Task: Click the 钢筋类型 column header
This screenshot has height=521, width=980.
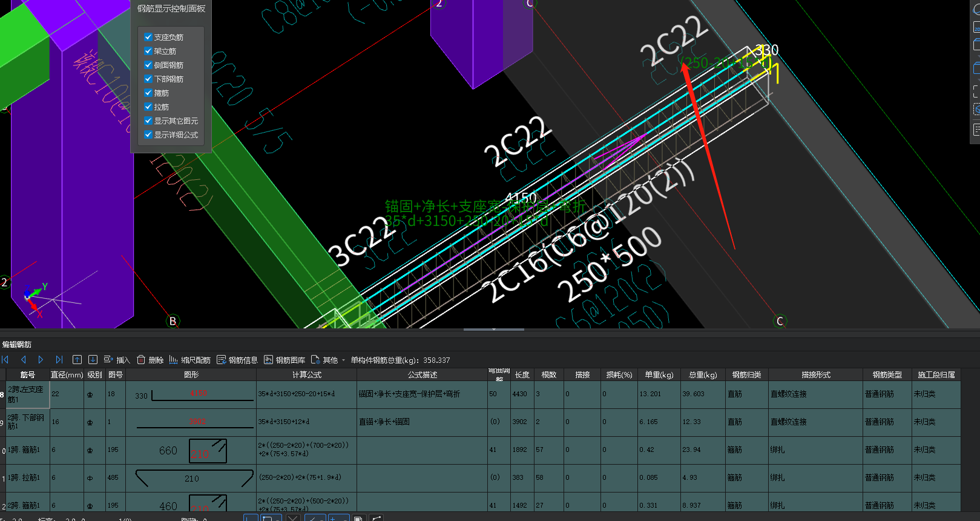Action: coord(887,375)
